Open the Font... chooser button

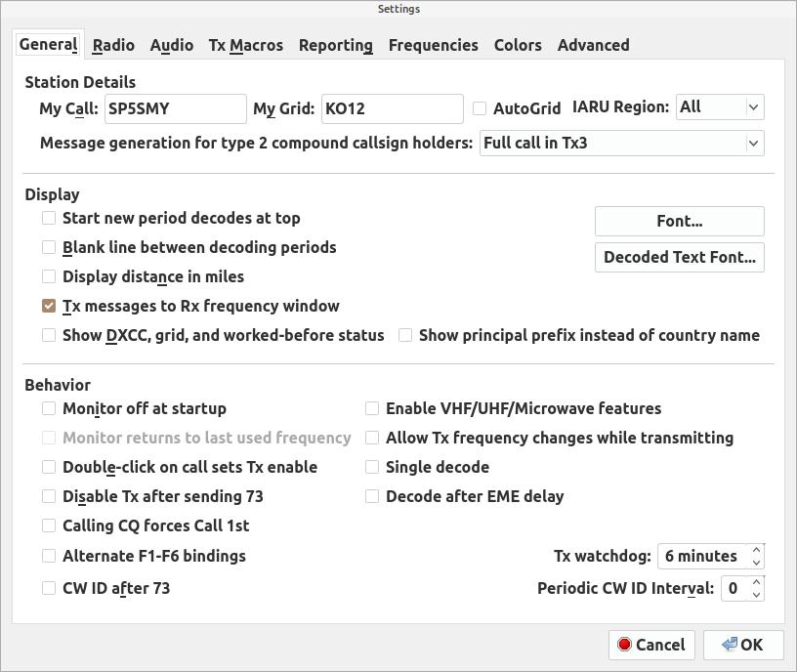pos(680,221)
